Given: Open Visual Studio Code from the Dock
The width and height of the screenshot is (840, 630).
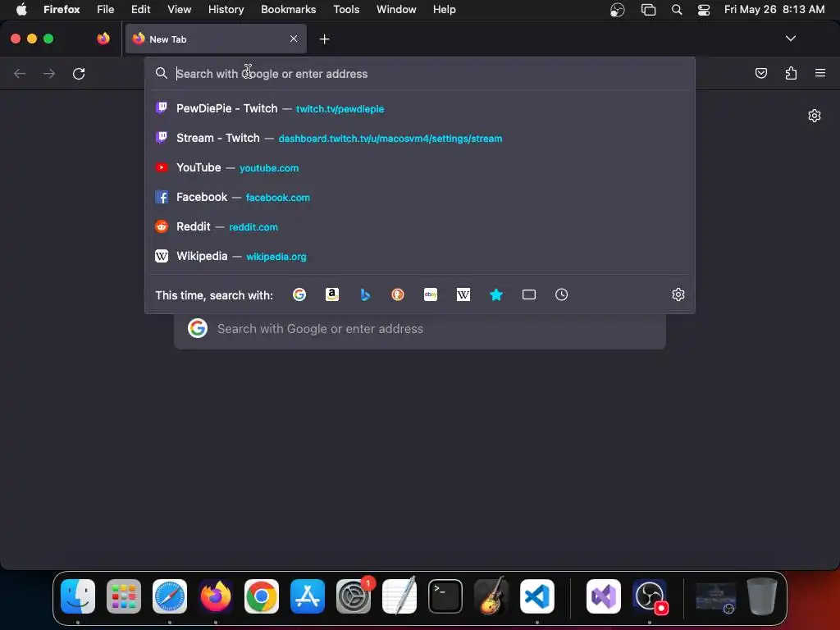Looking at the screenshot, I should [x=537, y=596].
